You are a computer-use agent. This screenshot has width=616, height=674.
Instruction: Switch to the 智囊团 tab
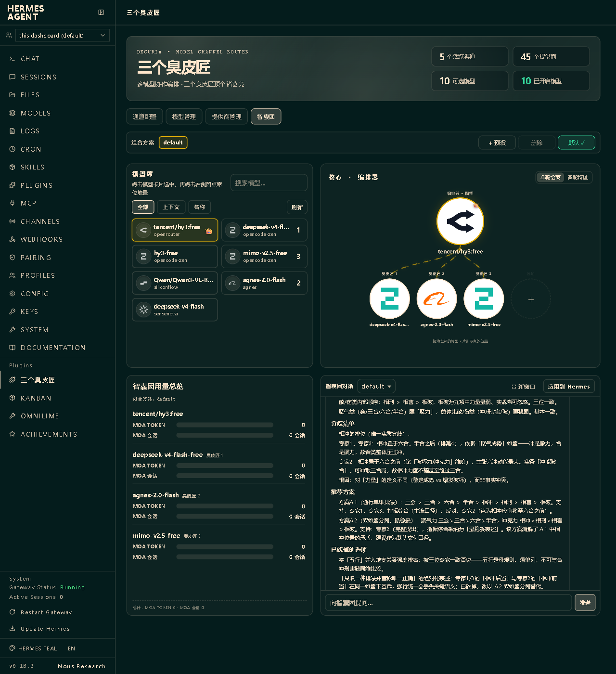pyautogui.click(x=266, y=117)
